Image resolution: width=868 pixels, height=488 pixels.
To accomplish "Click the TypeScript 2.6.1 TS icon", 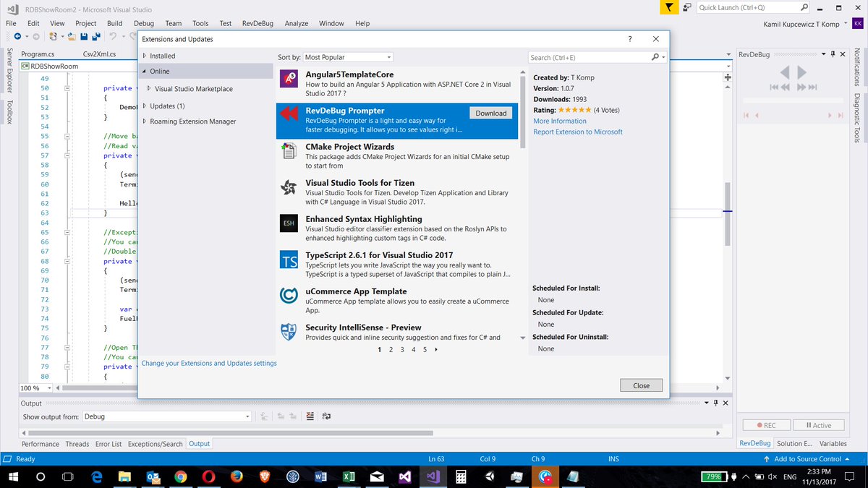I will 289,260.
